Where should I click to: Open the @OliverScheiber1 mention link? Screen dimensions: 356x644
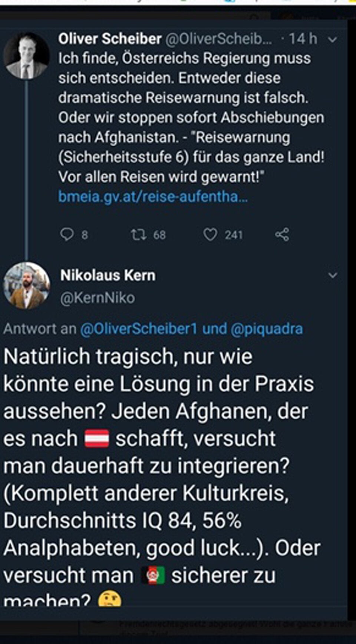137,328
